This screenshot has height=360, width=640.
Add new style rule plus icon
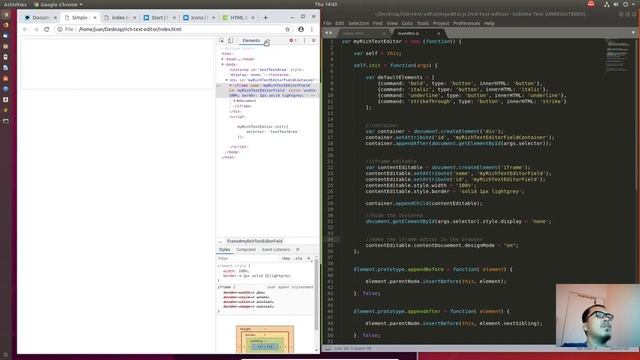(309, 258)
